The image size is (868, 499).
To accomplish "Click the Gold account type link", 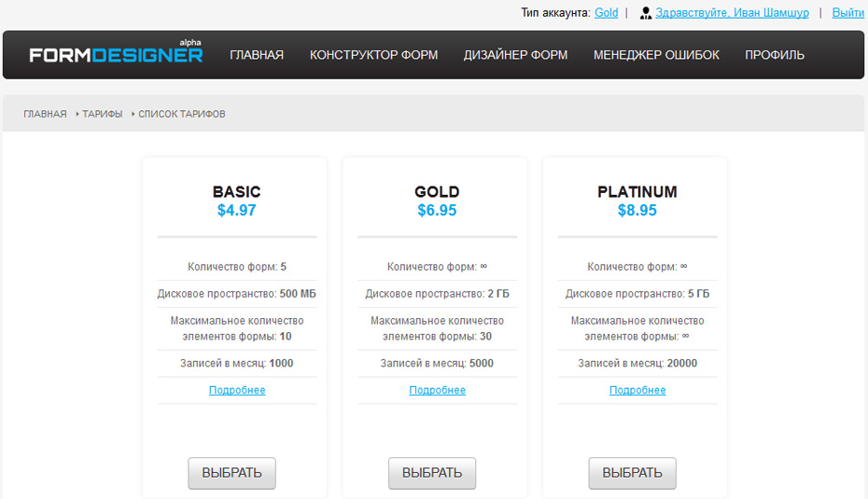I will tap(606, 13).
